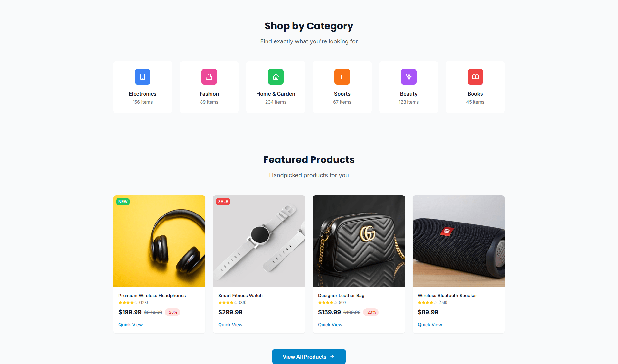Select the Wireless Bluetooth Speaker title

click(x=447, y=296)
